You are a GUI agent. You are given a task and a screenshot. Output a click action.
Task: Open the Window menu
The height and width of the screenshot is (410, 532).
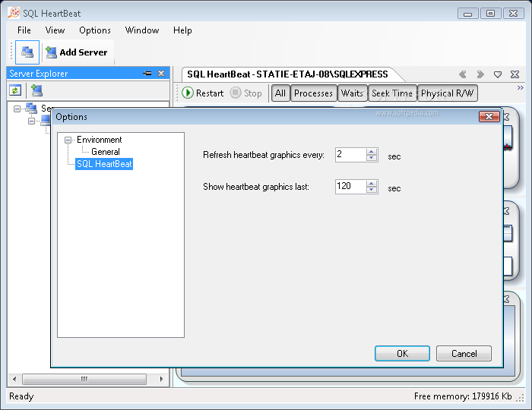click(142, 30)
